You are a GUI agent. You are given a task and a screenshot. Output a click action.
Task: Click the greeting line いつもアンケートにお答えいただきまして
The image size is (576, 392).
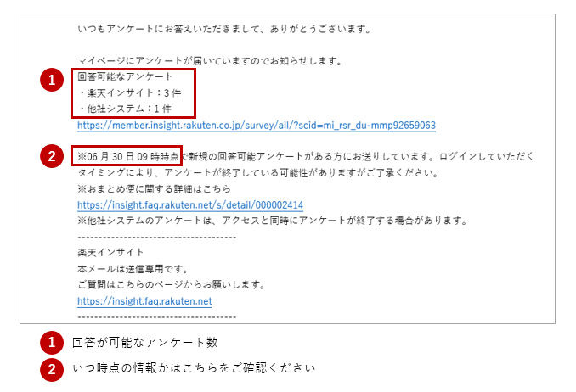click(x=224, y=29)
